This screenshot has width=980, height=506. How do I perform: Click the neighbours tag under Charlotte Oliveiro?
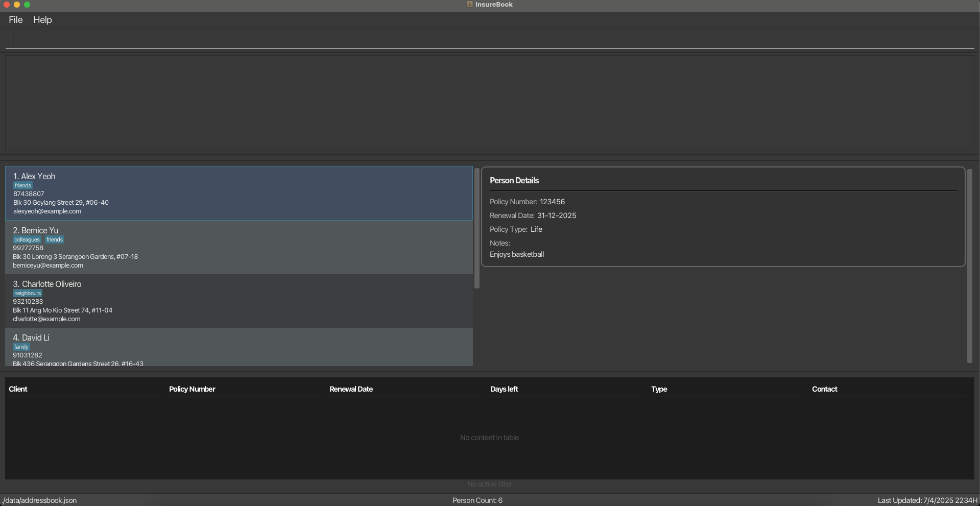(28, 294)
